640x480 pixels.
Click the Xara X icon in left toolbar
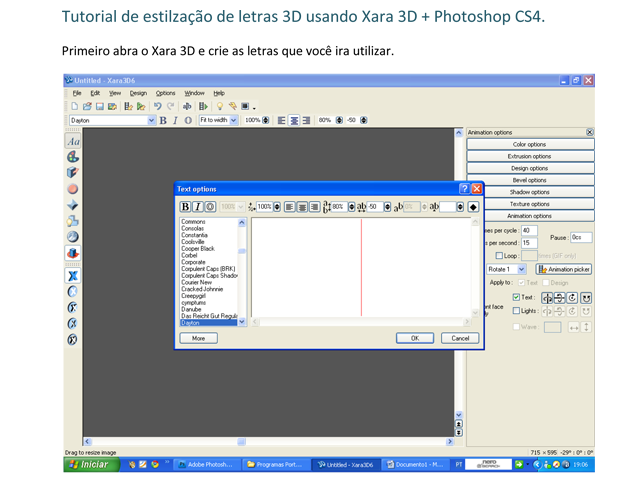(x=73, y=275)
